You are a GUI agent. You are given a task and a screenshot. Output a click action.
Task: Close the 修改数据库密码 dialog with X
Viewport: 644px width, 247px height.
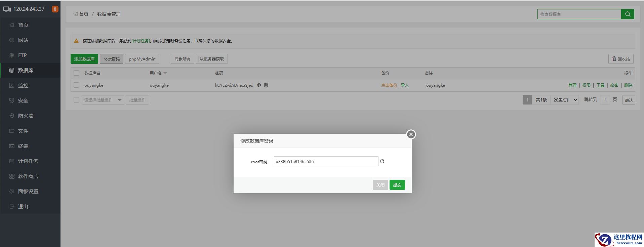(411, 134)
